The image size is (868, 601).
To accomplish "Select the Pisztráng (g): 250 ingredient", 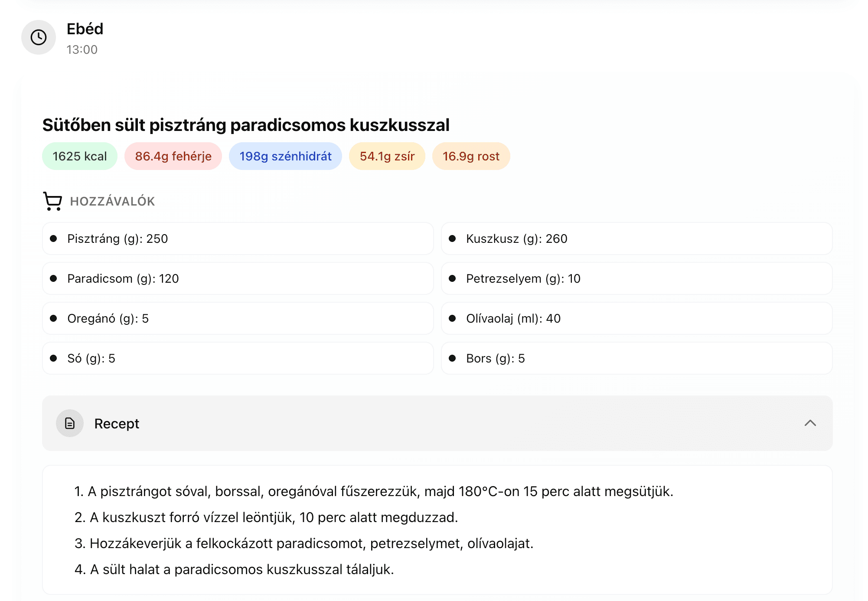I will pyautogui.click(x=238, y=238).
